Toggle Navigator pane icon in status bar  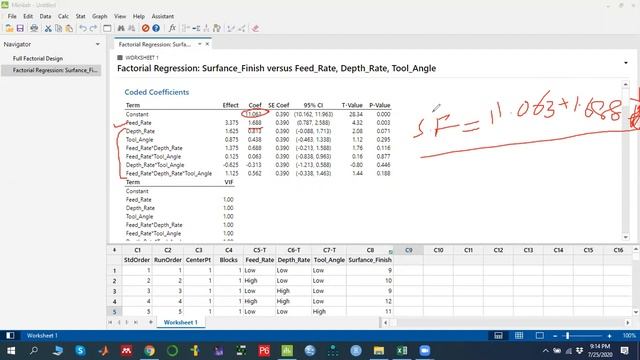(x=10, y=336)
